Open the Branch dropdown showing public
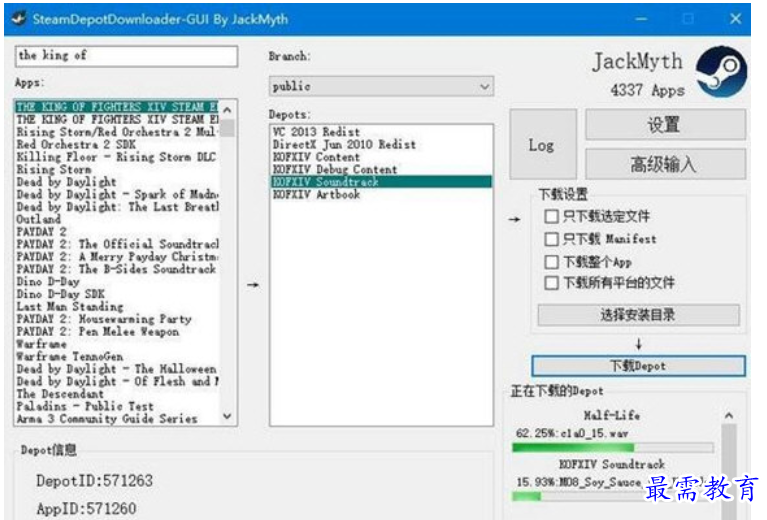 coord(381,87)
